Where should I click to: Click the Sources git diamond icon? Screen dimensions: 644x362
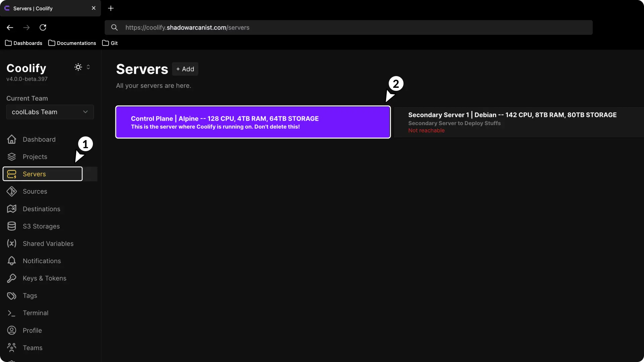click(x=12, y=191)
